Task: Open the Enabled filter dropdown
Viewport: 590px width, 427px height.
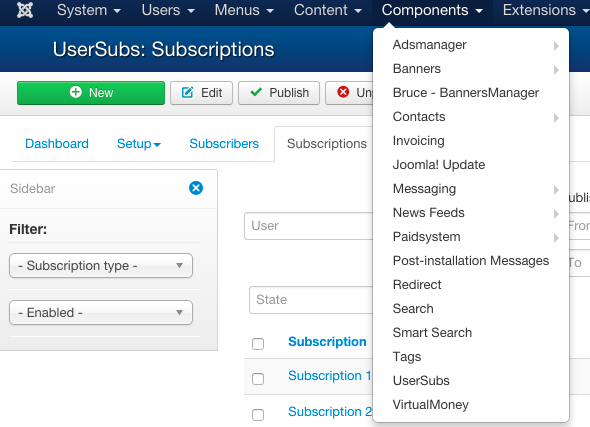Action: (101, 312)
